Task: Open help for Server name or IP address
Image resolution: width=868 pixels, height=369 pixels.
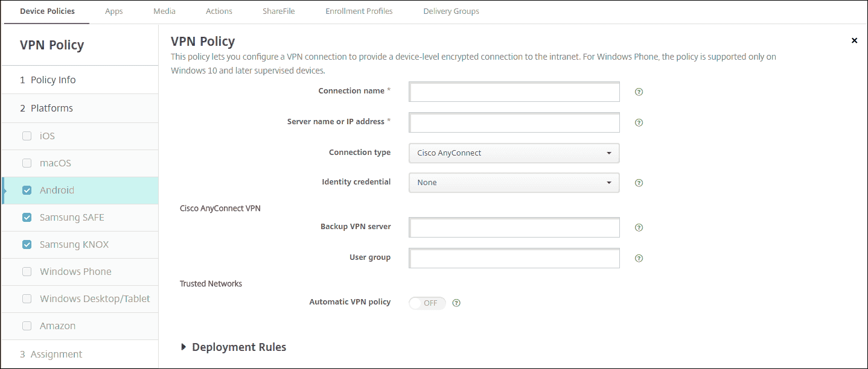Action: tap(639, 122)
